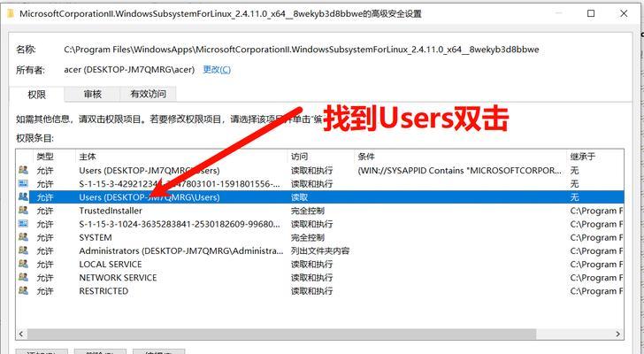Click the 更改(C) owner link
This screenshot has width=644, height=354.
click(217, 70)
